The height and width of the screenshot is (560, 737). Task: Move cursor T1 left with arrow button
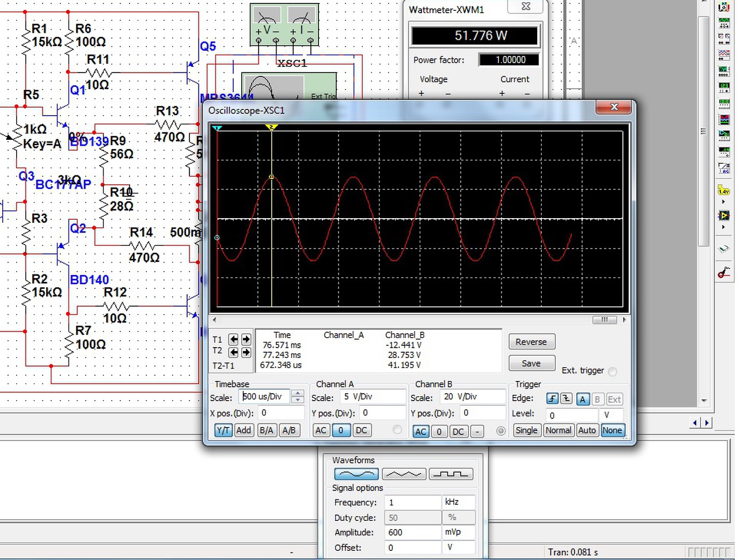click(x=233, y=340)
